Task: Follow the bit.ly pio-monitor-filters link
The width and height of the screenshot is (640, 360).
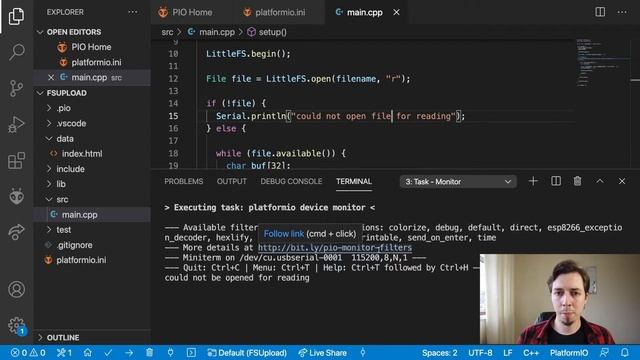Action: pyautogui.click(x=335, y=248)
